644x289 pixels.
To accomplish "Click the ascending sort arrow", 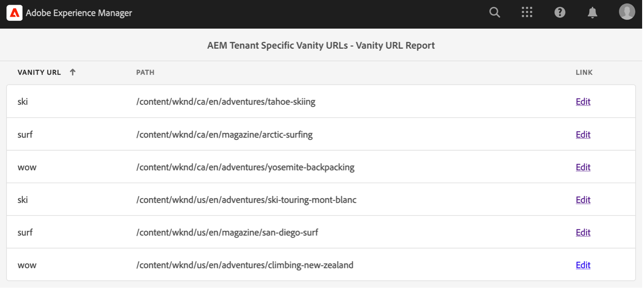I will (73, 72).
